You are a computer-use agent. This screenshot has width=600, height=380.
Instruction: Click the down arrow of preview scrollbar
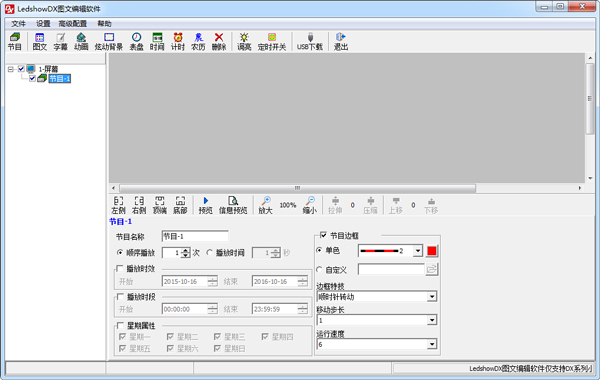coord(590,178)
